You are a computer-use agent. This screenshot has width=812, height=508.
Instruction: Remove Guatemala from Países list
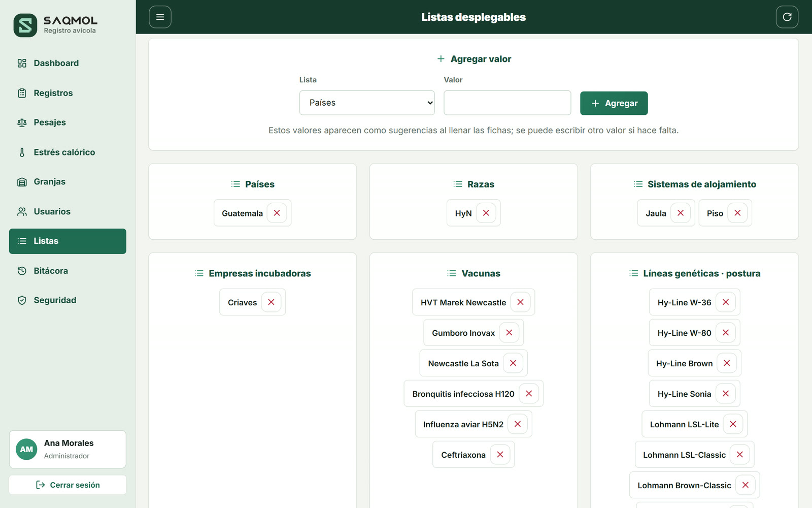pyautogui.click(x=277, y=213)
